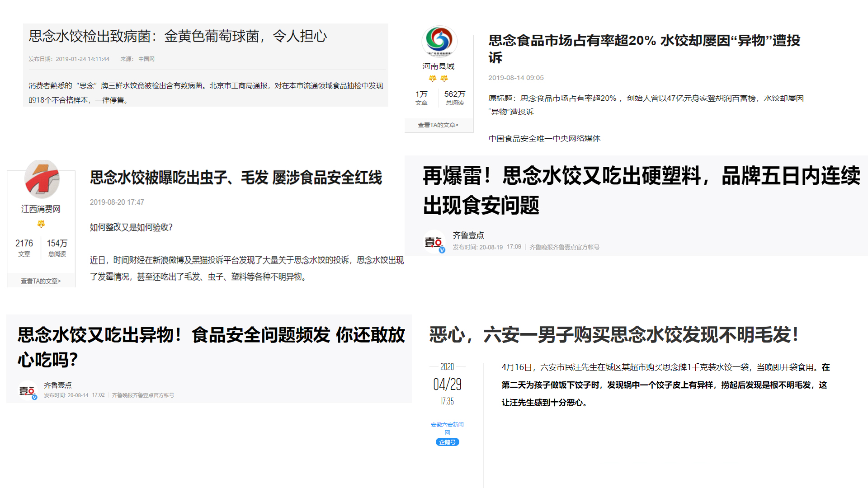Viewport: 868px width, 488px height.
Task: Click the blue 企鹅号 badge
Action: [x=447, y=442]
